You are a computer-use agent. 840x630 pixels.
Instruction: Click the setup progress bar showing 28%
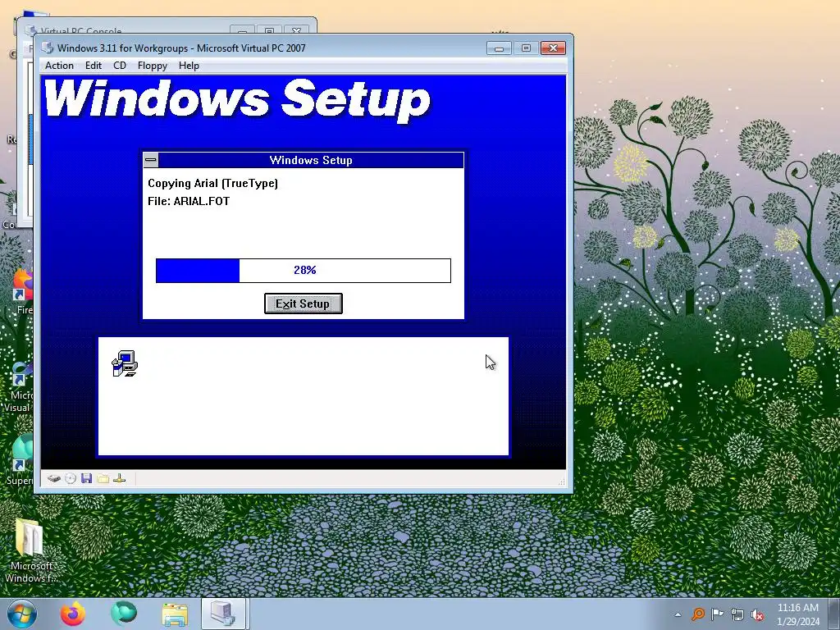(x=304, y=271)
